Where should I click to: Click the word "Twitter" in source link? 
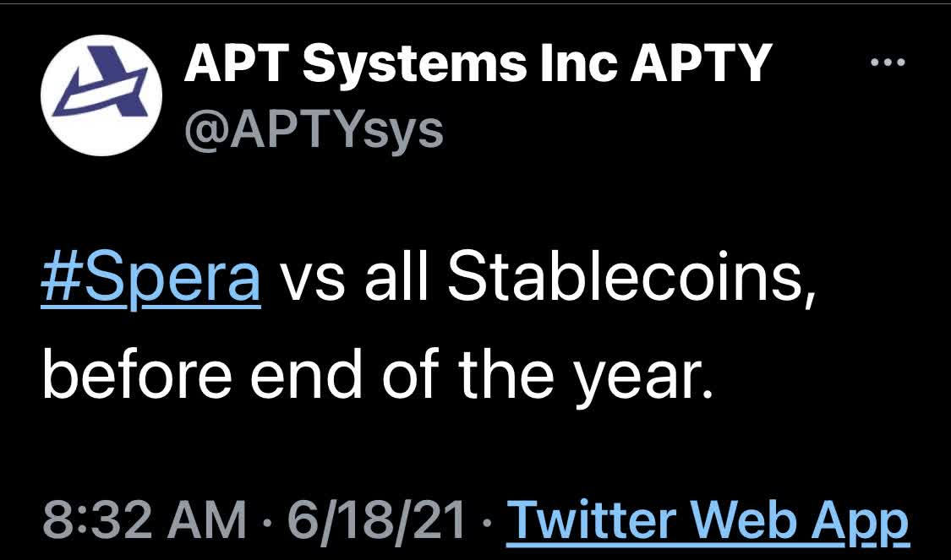tap(597, 520)
